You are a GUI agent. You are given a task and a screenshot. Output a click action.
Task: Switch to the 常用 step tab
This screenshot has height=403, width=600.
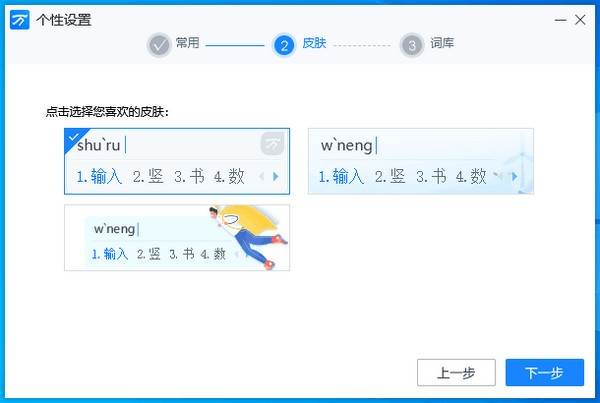[x=188, y=42]
